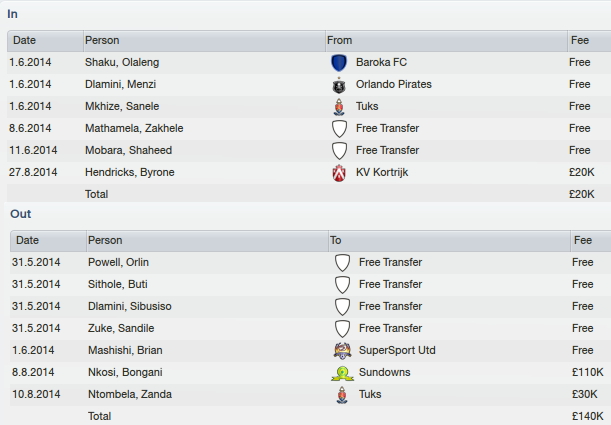Image resolution: width=611 pixels, height=425 pixels.
Task: Click the Tuks badge in Mkhize row
Action: (x=339, y=107)
